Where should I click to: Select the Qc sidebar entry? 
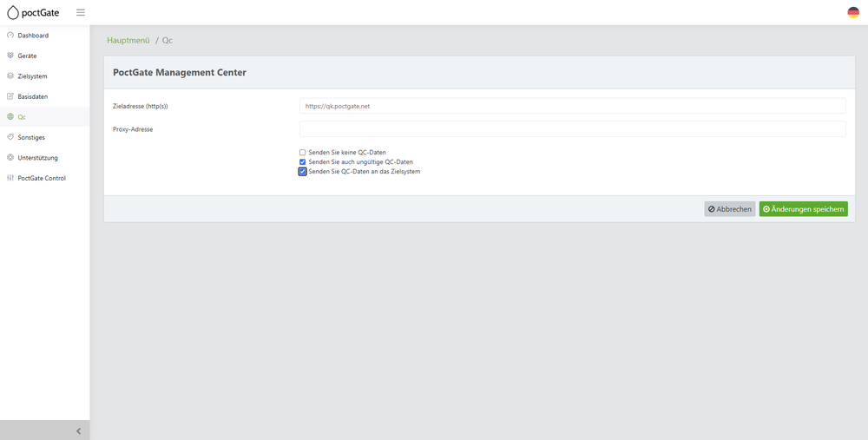[x=45, y=117]
